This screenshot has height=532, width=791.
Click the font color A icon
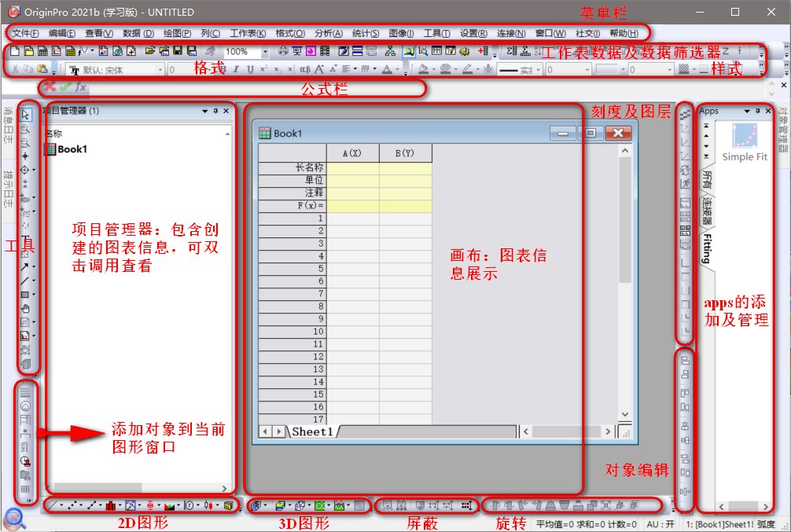coord(388,69)
